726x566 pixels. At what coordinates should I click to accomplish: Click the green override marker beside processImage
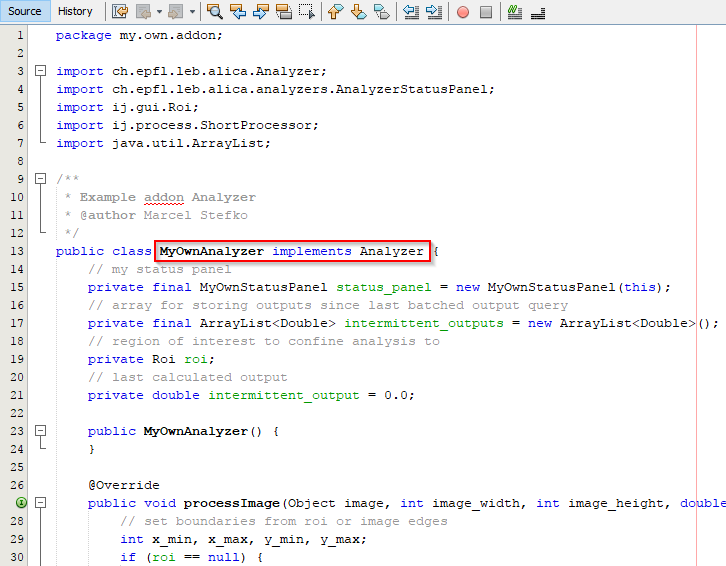(21, 503)
